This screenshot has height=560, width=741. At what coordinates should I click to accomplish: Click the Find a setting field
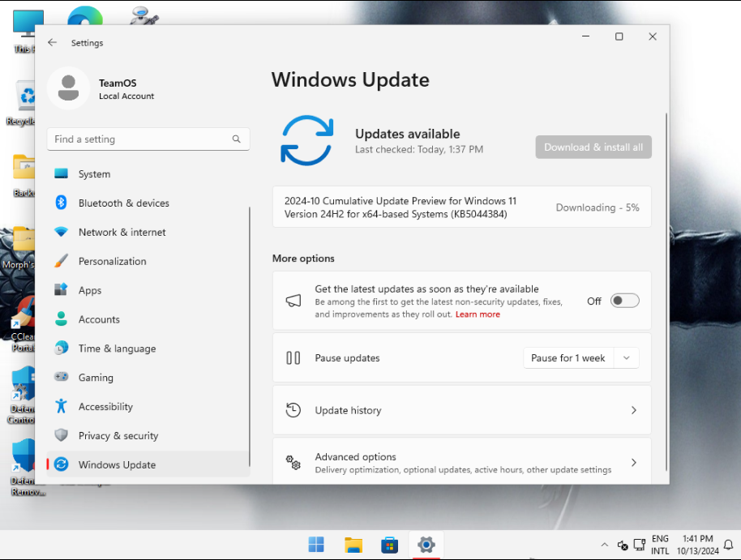click(x=148, y=139)
